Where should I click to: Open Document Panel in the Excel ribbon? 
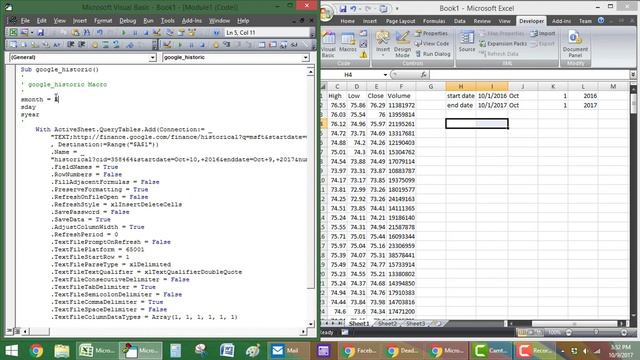pyautogui.click(x=575, y=43)
